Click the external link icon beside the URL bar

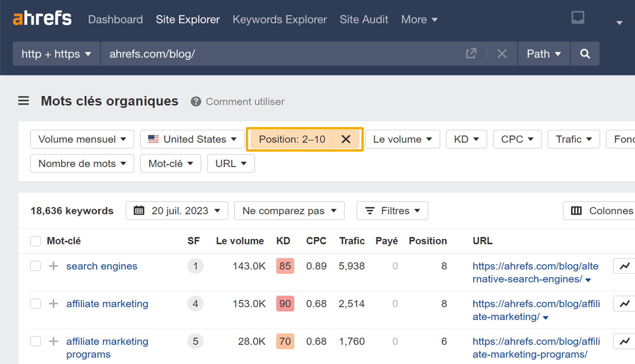pyautogui.click(x=471, y=54)
